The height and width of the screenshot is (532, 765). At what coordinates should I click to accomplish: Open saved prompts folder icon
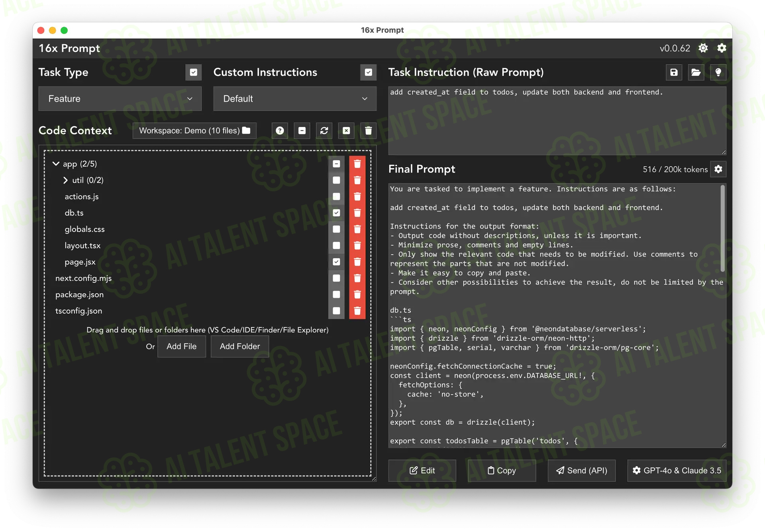pos(696,72)
